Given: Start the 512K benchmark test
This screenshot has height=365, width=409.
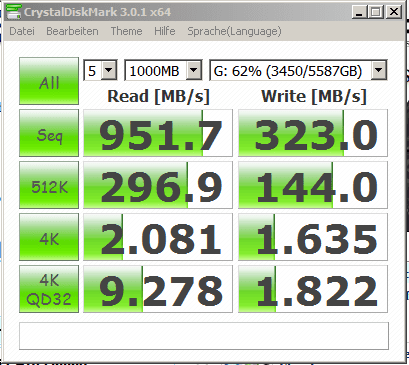Looking at the screenshot, I should [x=49, y=185].
